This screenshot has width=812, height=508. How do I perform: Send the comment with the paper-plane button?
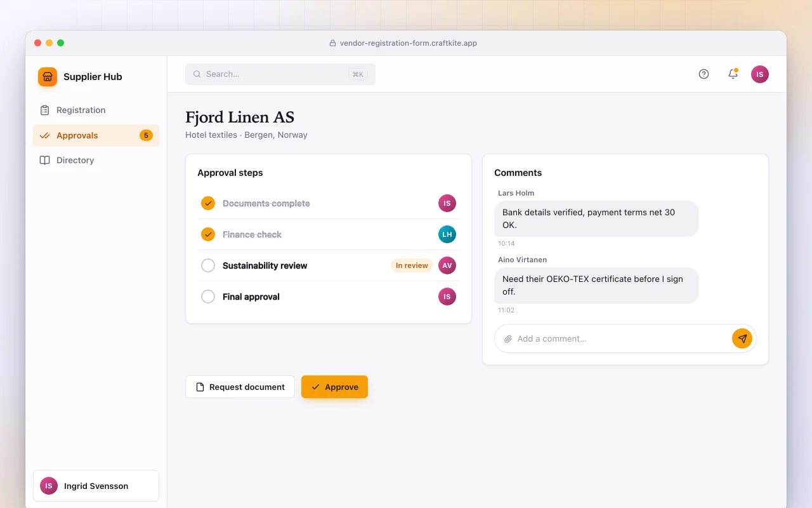point(742,338)
